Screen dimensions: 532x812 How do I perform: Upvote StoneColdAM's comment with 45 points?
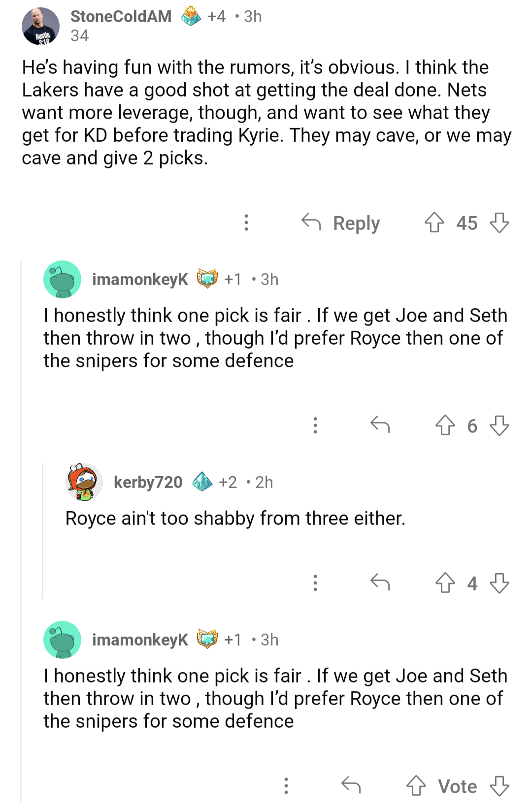434,223
